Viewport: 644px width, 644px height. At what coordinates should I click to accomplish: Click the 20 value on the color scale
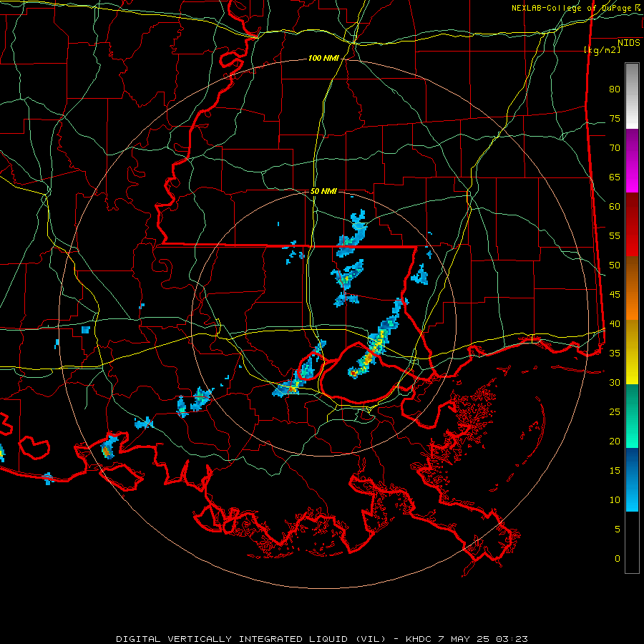pyautogui.click(x=615, y=441)
